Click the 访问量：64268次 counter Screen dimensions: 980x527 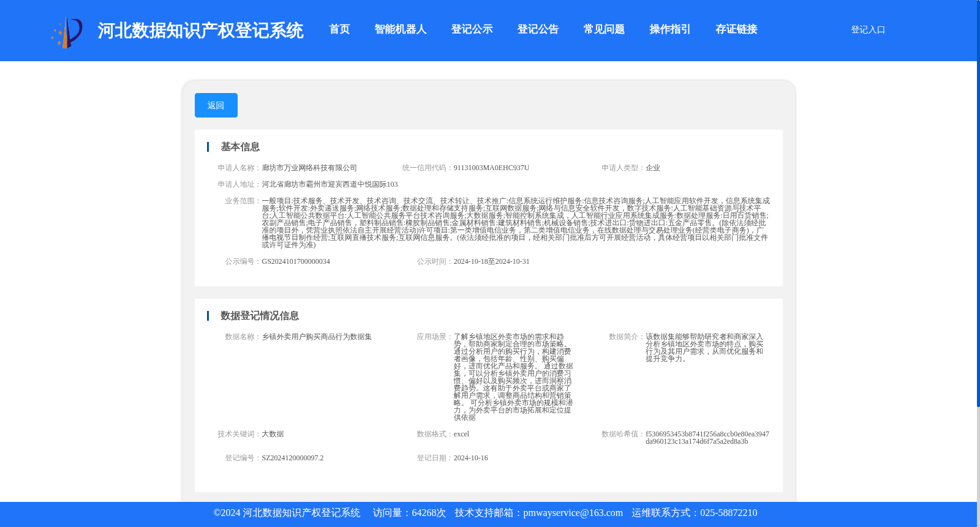click(409, 513)
